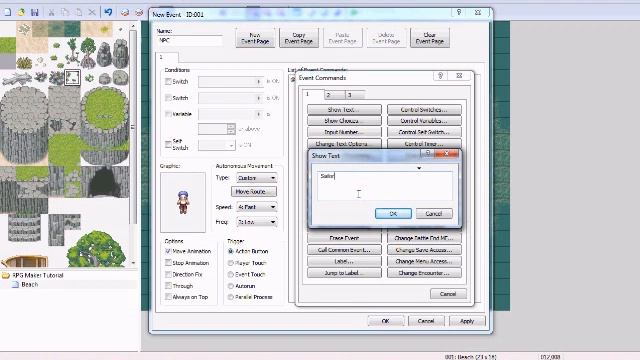Image resolution: width=640 pixels, height=360 pixels.
Task: Confirm Show Text dialog with OK
Action: (393, 213)
